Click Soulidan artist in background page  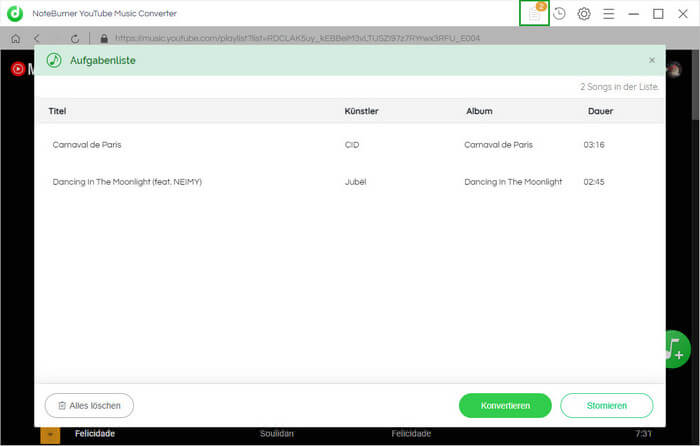tap(277, 433)
